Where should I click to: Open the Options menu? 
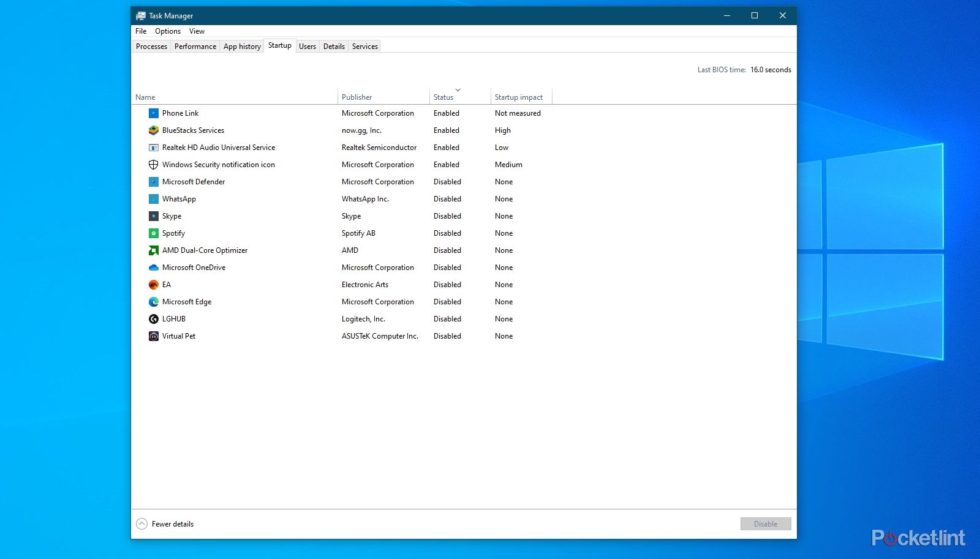[168, 31]
